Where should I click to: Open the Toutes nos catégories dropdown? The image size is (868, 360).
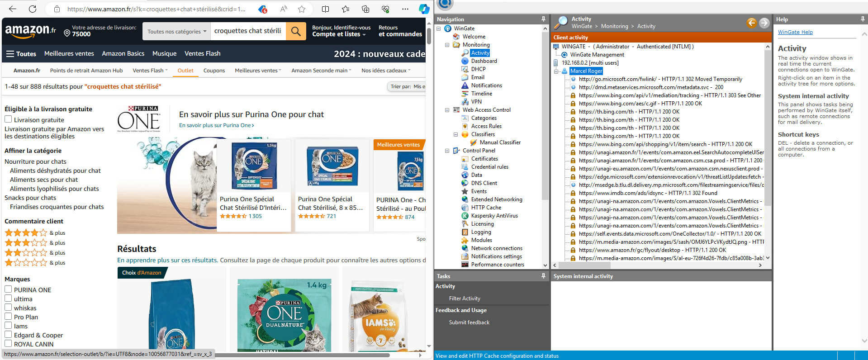[176, 32]
